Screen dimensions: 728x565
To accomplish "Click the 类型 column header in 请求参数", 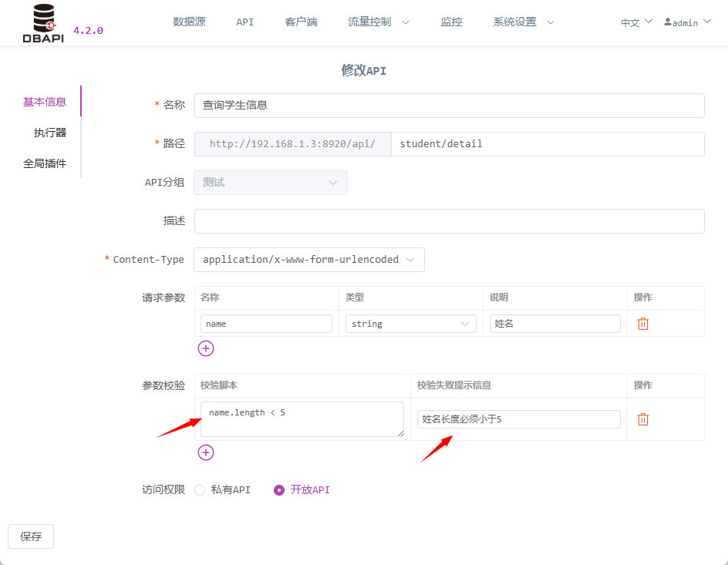I will [x=354, y=298].
